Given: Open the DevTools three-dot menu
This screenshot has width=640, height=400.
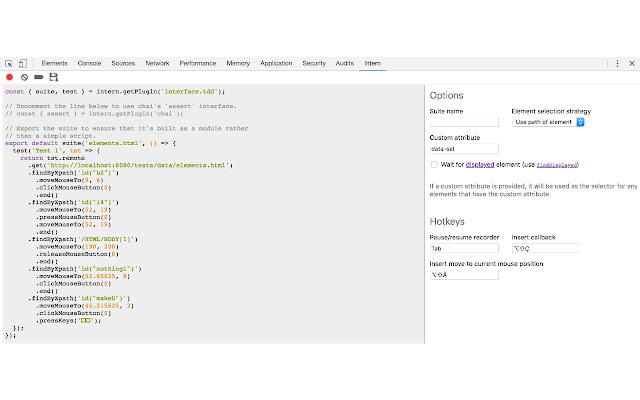Looking at the screenshot, I should (x=617, y=63).
